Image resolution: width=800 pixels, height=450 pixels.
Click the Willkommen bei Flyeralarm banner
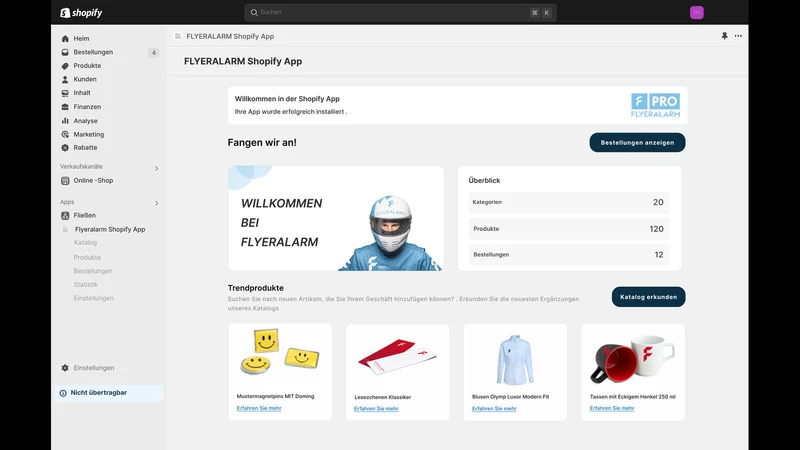pos(336,218)
